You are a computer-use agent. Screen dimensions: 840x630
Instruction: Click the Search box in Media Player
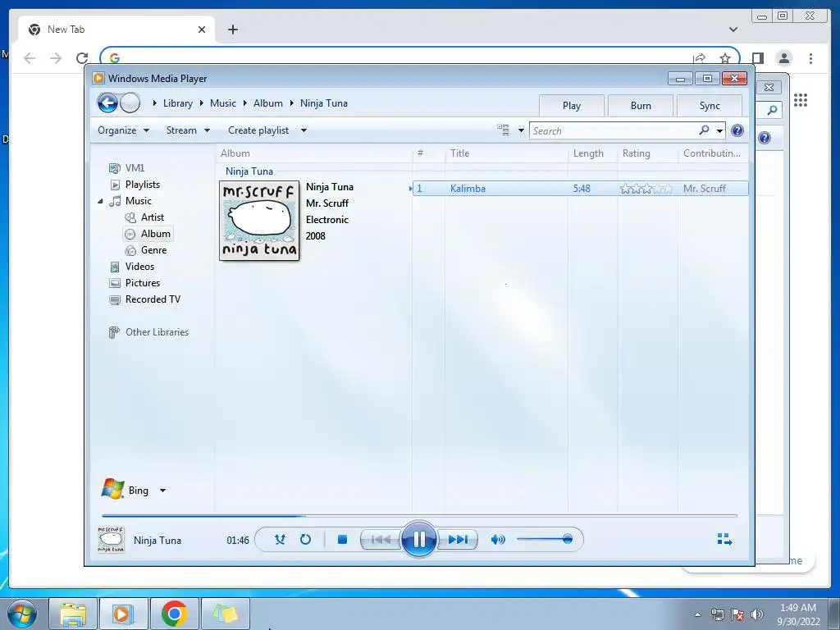614,130
